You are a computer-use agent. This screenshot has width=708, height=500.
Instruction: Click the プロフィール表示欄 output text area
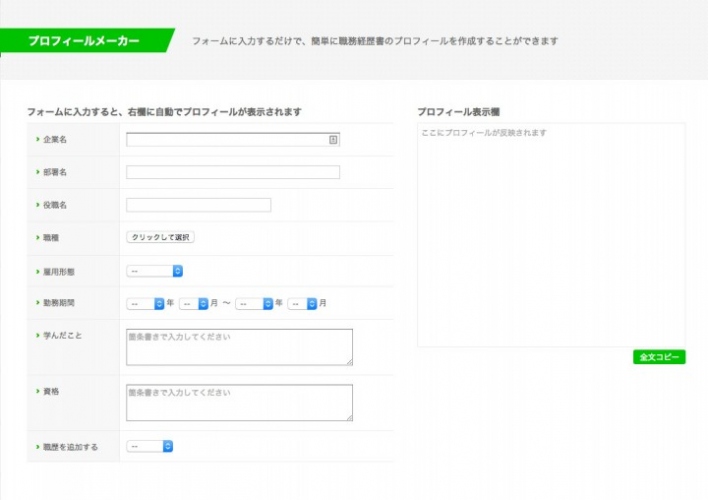click(x=551, y=235)
